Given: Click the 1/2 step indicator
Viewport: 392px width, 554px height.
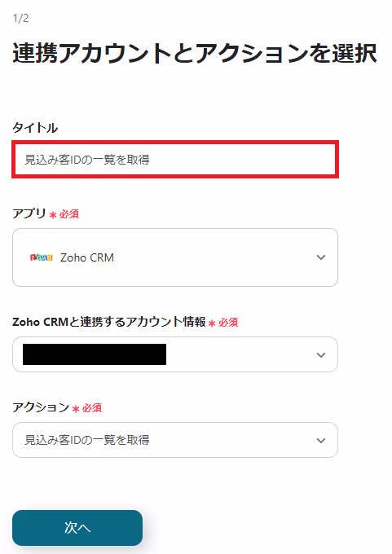Looking at the screenshot, I should [21, 18].
